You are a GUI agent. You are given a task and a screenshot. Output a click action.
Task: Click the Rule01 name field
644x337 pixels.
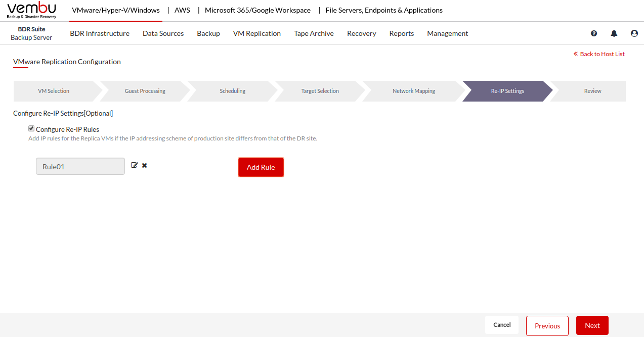(x=80, y=166)
